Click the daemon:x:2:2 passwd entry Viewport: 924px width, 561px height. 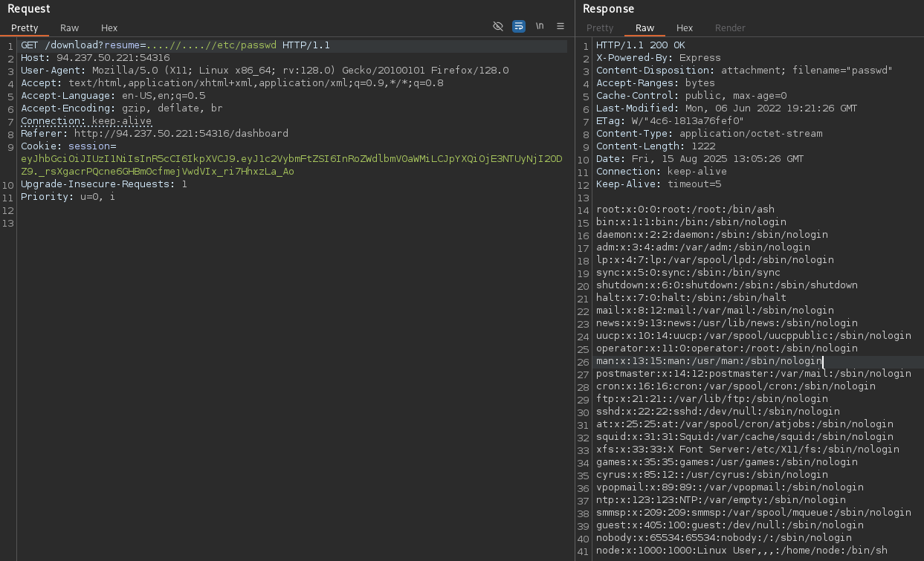point(712,235)
